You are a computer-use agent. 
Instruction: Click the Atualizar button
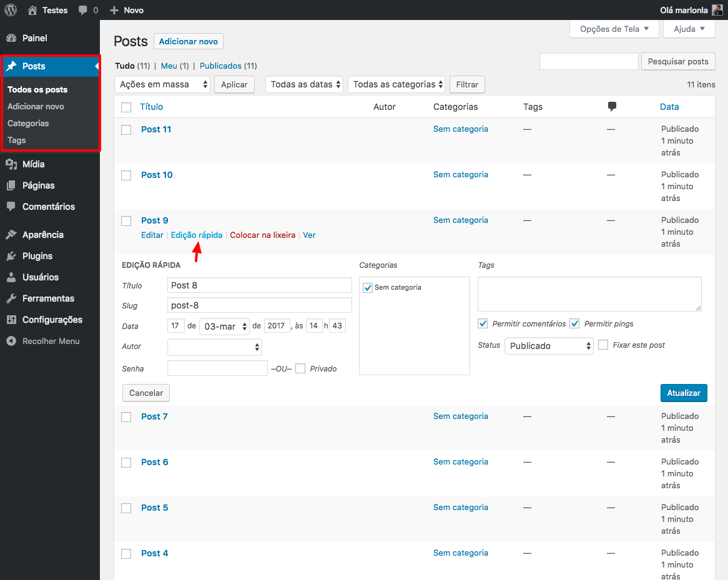coord(684,393)
